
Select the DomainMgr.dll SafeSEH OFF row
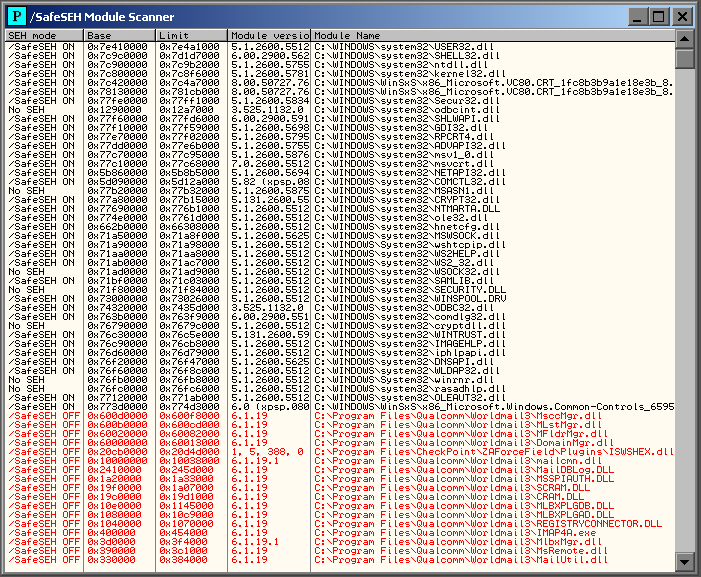[340, 442]
